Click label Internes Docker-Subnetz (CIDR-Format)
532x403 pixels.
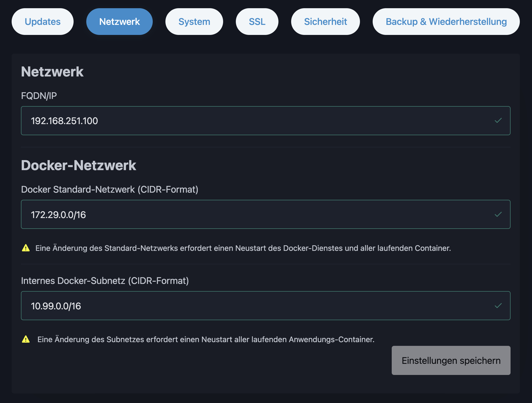(x=105, y=281)
